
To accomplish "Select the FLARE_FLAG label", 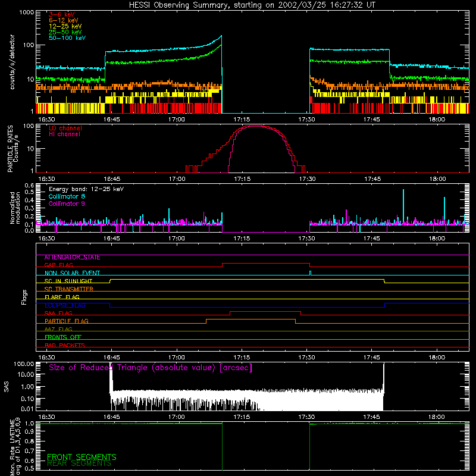I will [62, 297].
